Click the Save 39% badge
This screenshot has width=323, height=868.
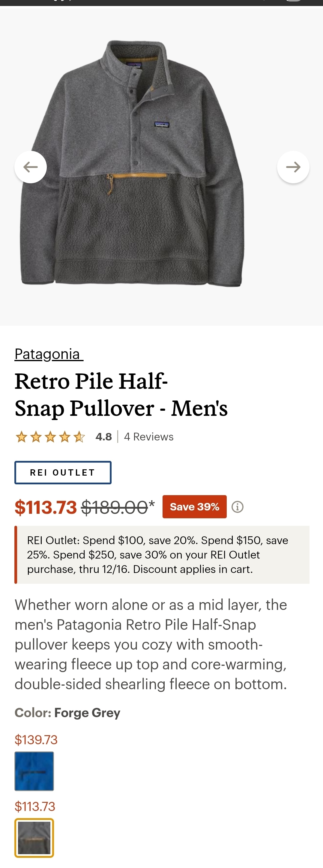[x=194, y=507]
